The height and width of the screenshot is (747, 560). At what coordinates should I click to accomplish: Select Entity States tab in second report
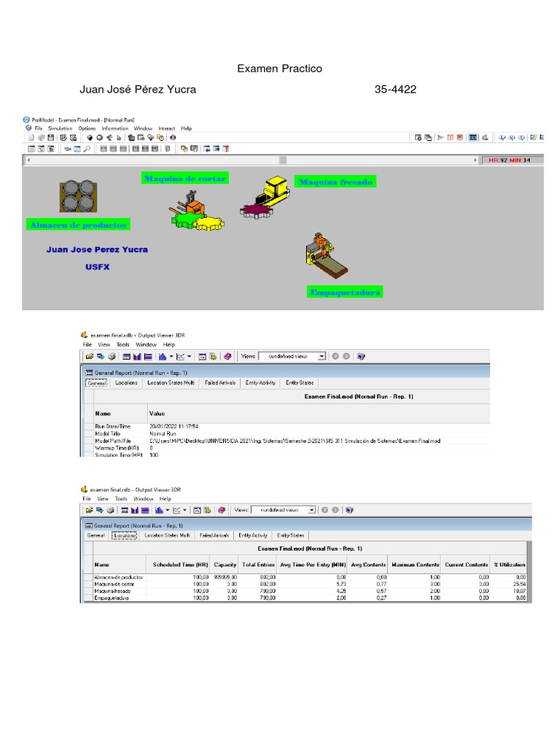tap(290, 535)
